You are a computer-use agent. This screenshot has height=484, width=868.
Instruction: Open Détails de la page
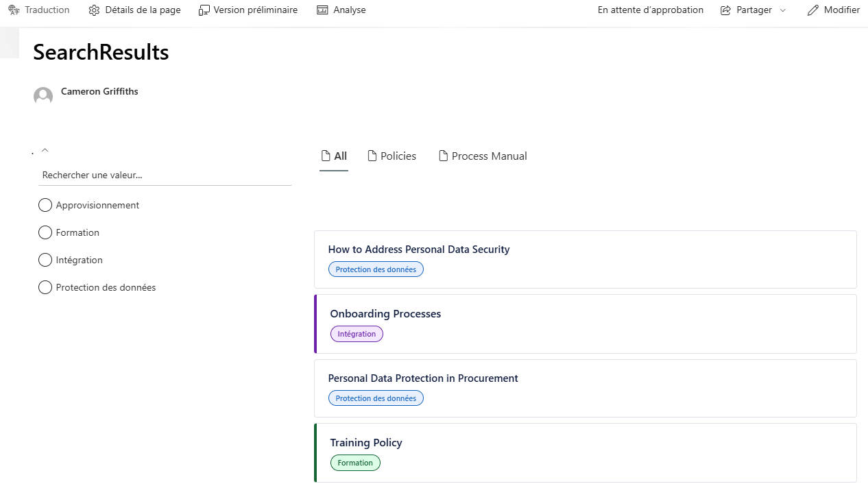135,10
